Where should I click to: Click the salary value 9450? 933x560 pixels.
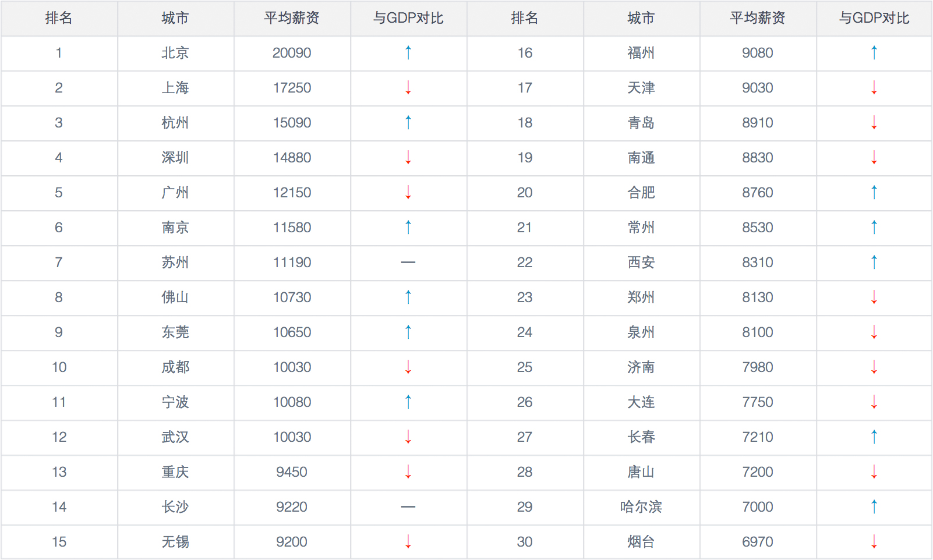[292, 472]
